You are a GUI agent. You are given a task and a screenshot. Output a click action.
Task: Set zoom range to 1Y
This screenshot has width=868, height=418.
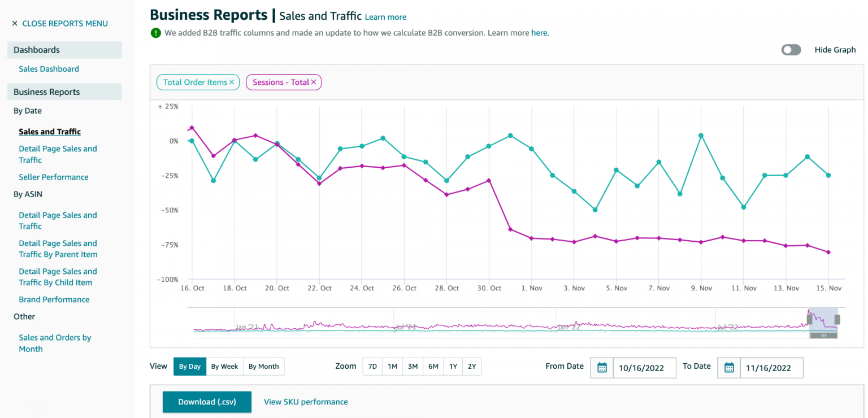click(453, 367)
